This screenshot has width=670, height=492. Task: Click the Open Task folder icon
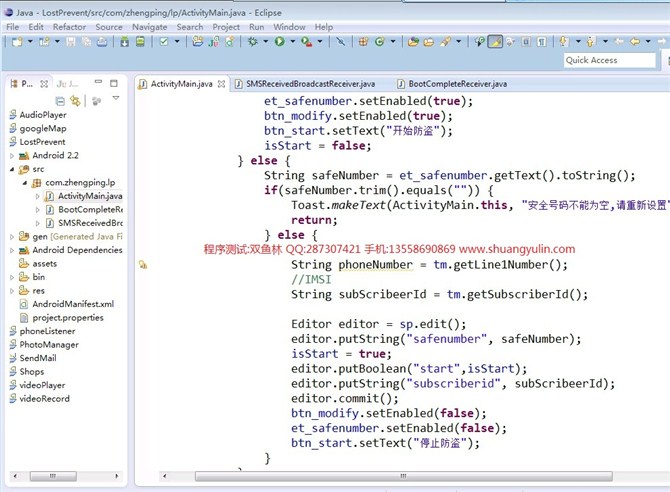tap(429, 41)
